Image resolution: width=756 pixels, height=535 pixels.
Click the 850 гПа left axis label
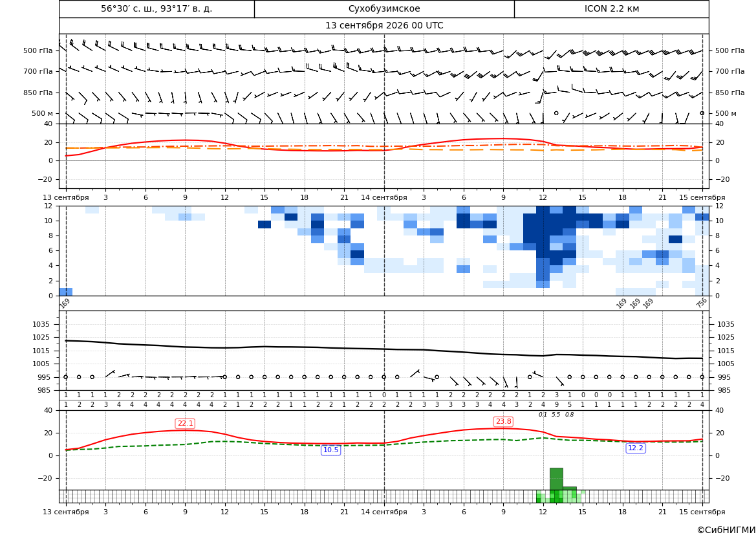(x=38, y=93)
